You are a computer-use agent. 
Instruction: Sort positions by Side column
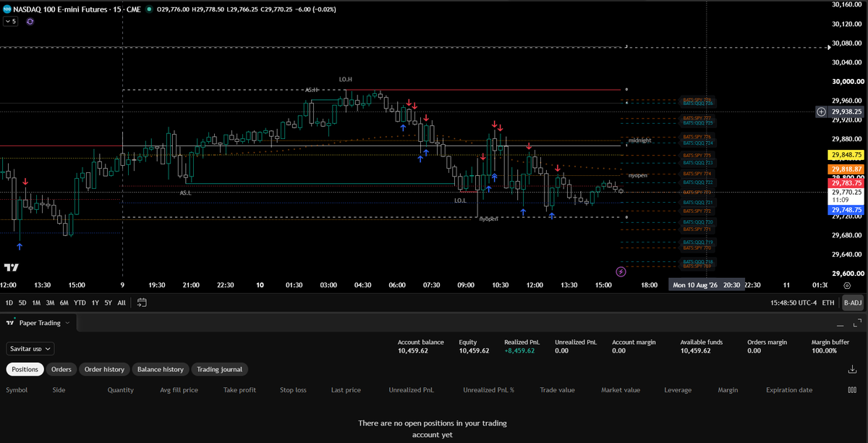coord(59,390)
